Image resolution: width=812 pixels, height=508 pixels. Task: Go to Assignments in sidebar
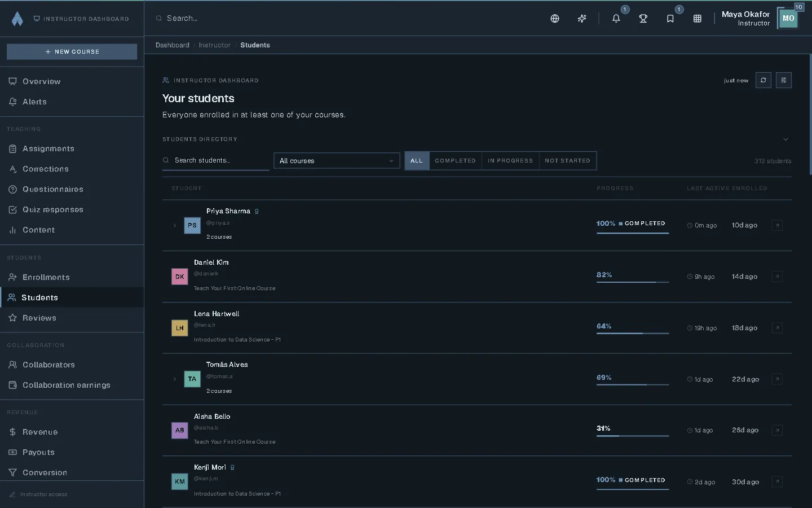point(72,148)
